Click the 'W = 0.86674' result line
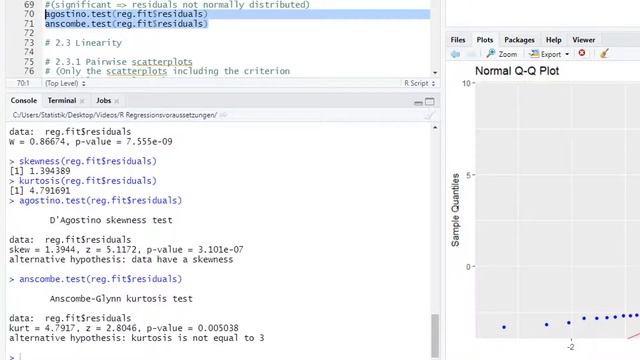This screenshot has height=360, width=640. coord(91,142)
